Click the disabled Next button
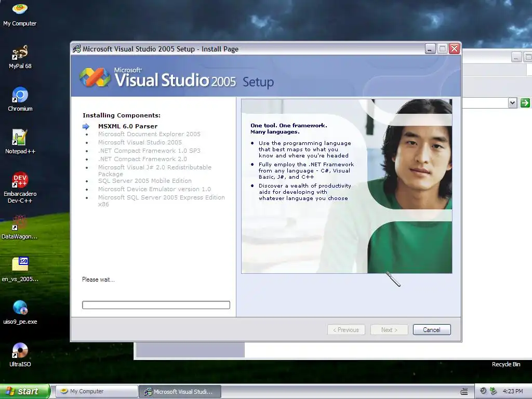 click(389, 330)
